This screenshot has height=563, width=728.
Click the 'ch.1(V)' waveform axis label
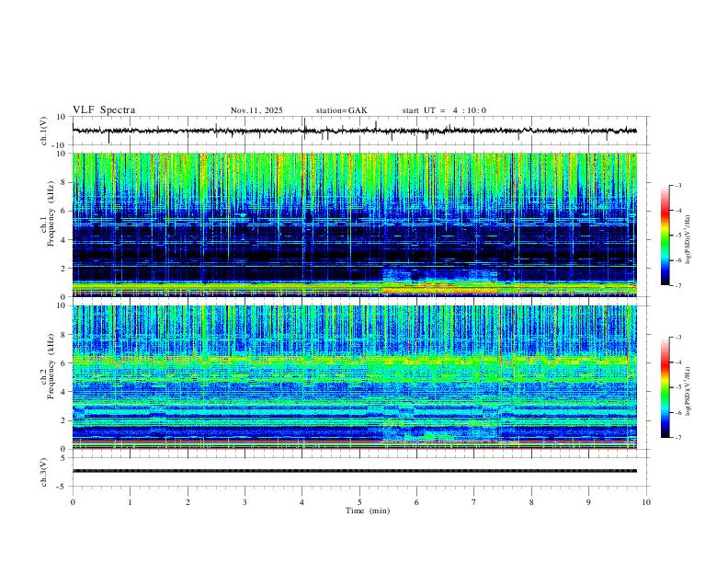(44, 131)
